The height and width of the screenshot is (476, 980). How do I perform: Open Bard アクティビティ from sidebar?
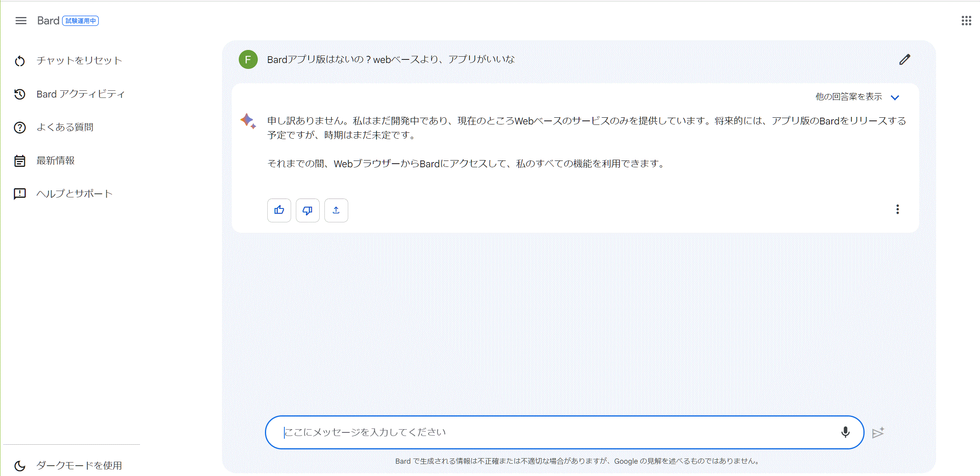[81, 94]
